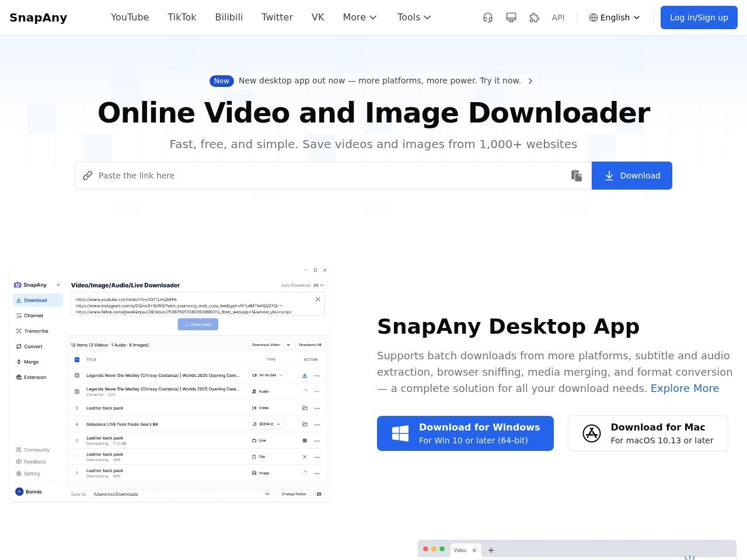Expand the More platforms menu
Image resolution: width=747 pixels, height=560 pixels.
pos(360,17)
